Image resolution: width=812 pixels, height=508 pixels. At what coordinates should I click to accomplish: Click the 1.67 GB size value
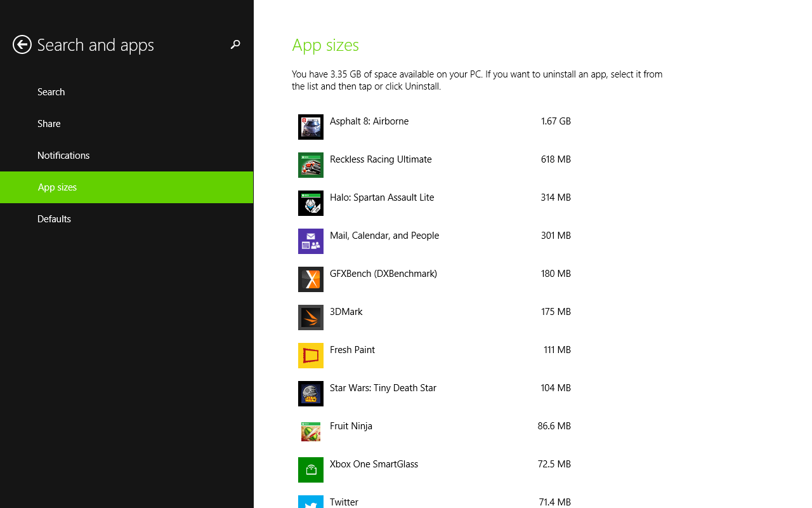pyautogui.click(x=556, y=121)
